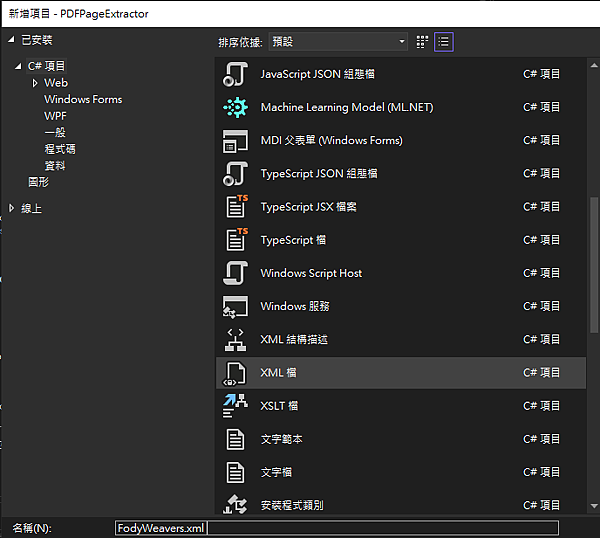Viewport: 600px width, 538px height.
Task: Select the 已安裝 root label
Action: tap(37, 40)
